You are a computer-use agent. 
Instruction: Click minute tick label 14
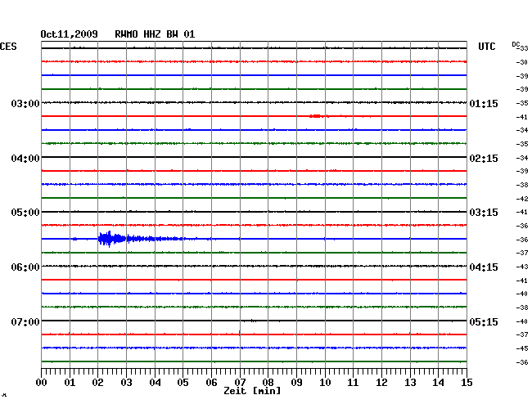click(x=439, y=383)
